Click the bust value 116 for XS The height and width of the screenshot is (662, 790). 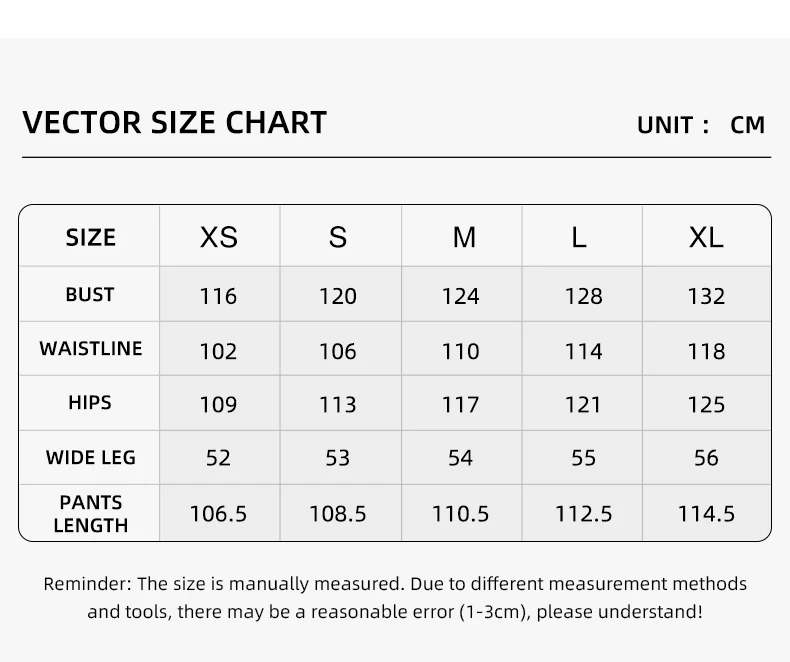[218, 296]
